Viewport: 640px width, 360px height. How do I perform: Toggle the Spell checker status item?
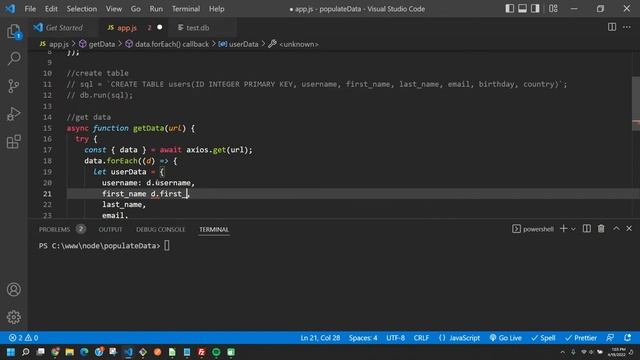click(543, 338)
